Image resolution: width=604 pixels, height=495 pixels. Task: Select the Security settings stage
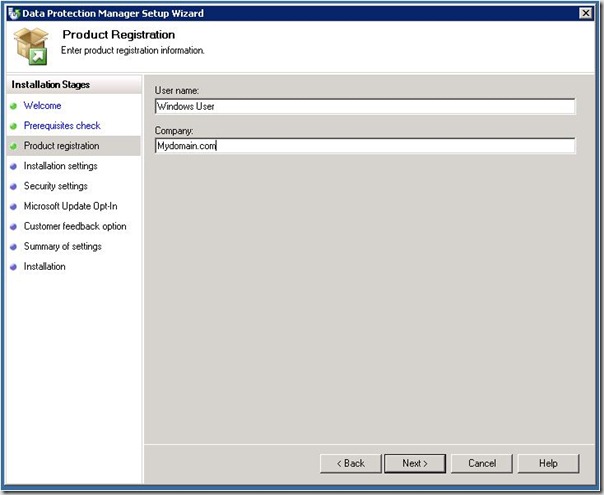pos(55,186)
